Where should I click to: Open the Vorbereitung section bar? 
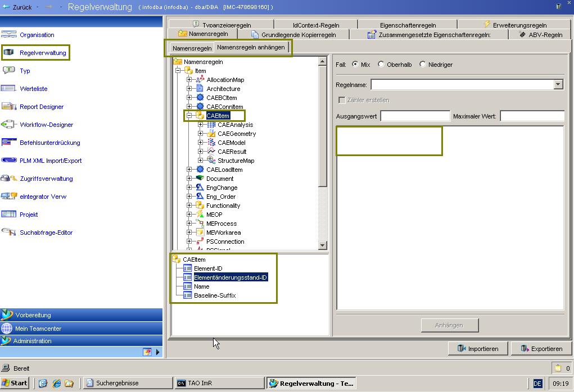pos(82,315)
